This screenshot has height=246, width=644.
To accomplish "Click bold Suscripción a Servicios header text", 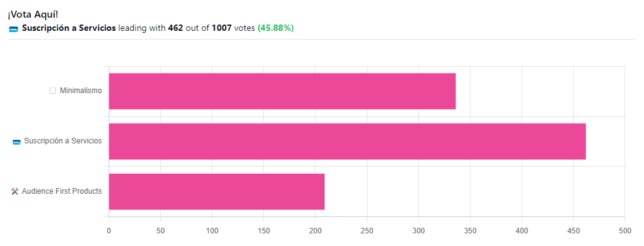I will pyautogui.click(x=69, y=28).
